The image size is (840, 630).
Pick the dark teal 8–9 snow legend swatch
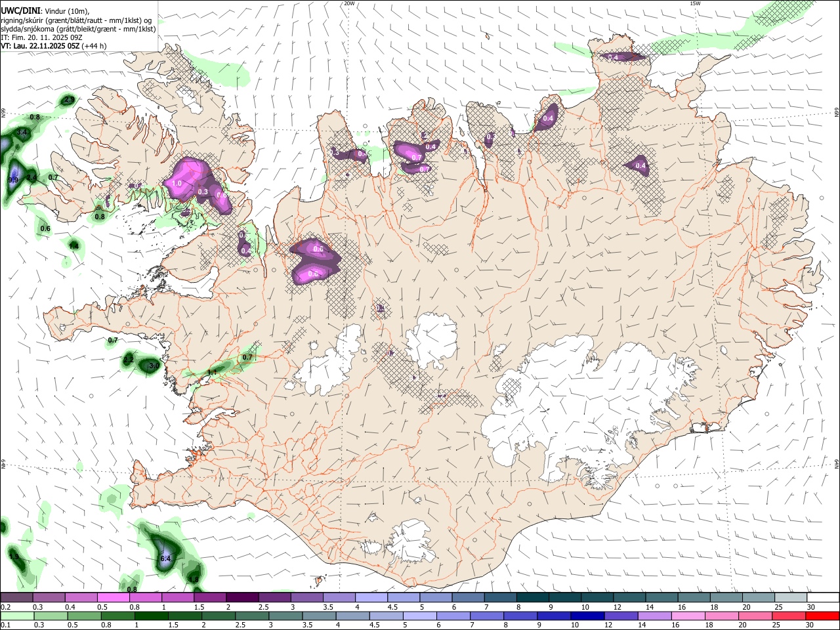coord(533,598)
